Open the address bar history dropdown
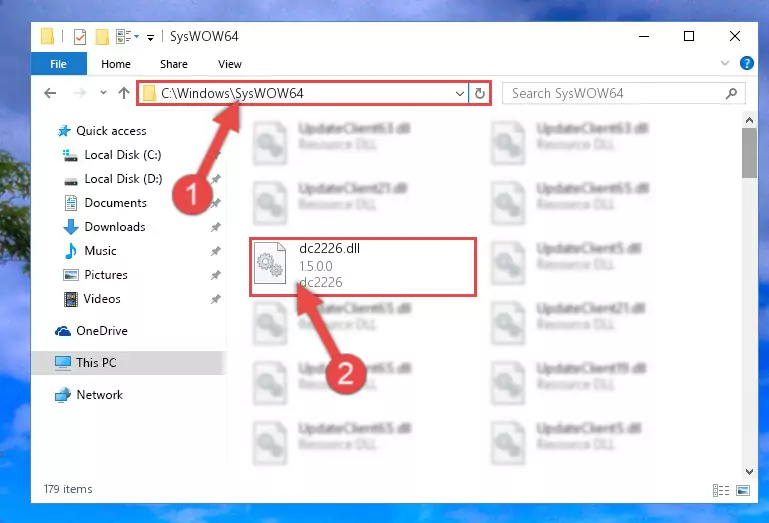Image resolution: width=769 pixels, height=523 pixels. 460,93
